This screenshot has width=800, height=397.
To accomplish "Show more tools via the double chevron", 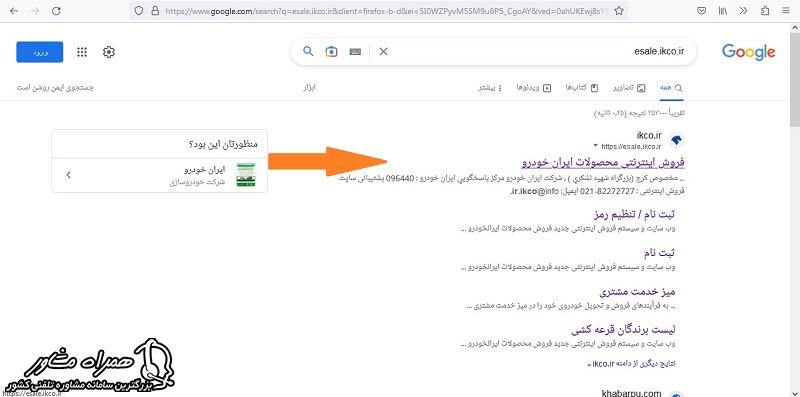I will pos(743,11).
